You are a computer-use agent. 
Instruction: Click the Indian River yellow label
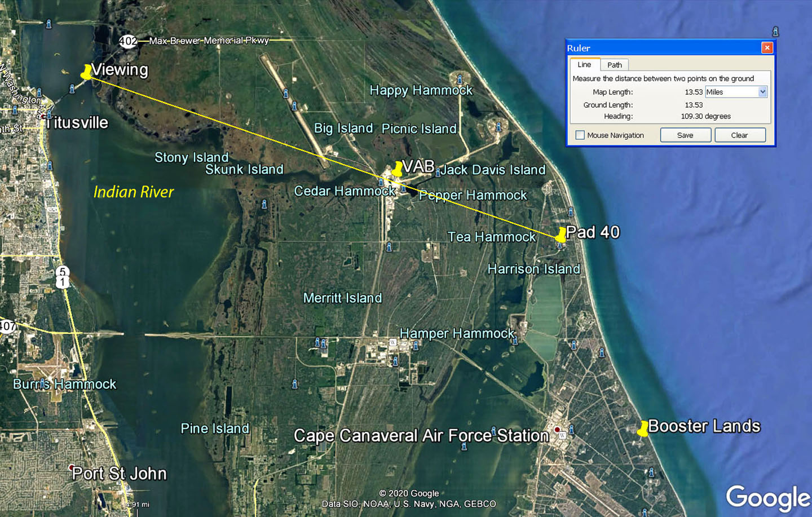[134, 192]
